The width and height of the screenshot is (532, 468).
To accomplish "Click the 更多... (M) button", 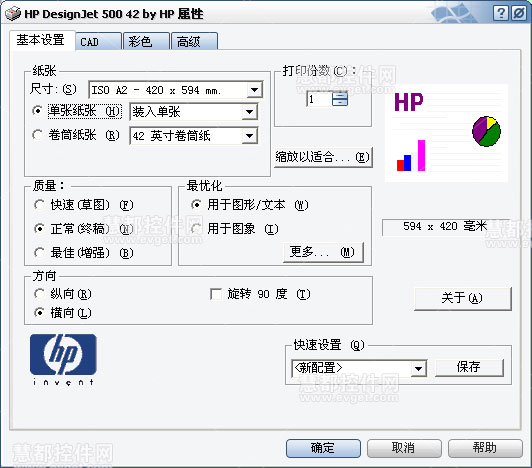I will pos(323,252).
